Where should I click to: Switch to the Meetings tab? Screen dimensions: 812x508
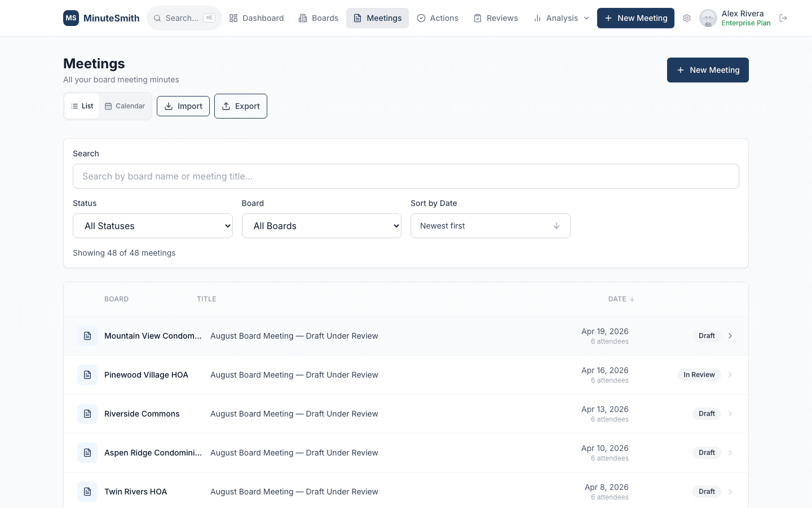377,18
